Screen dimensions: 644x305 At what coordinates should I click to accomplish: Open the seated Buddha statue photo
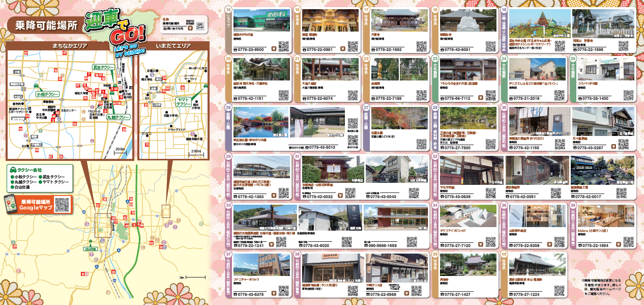tap(467, 20)
